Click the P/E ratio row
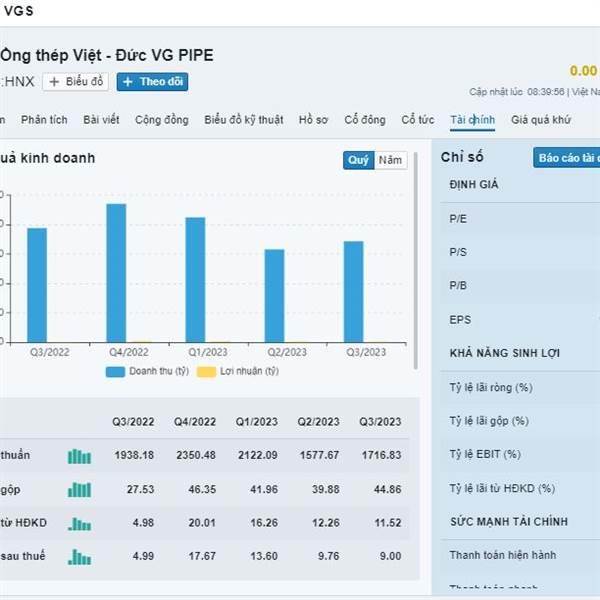Image resolution: width=600 pixels, height=600 pixels. (x=520, y=218)
